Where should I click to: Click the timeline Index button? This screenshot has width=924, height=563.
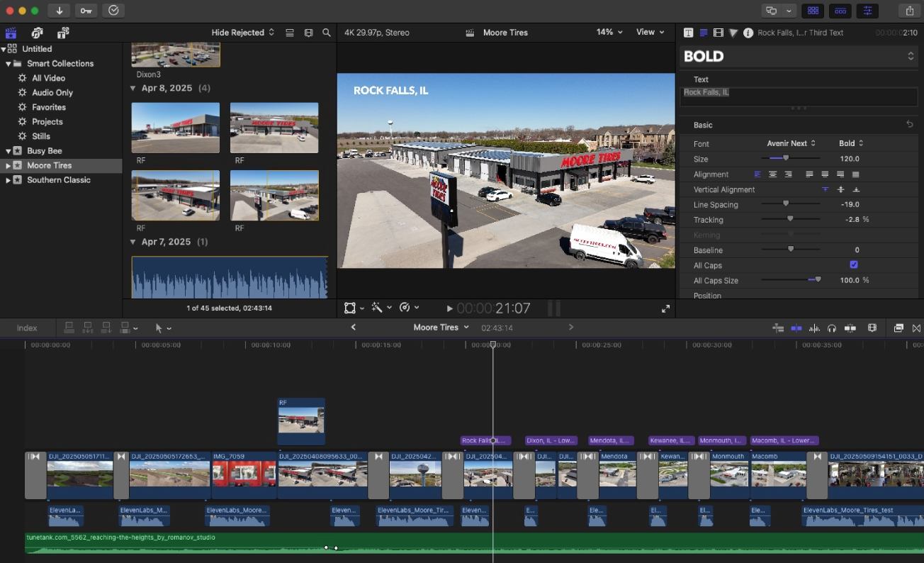pyautogui.click(x=27, y=328)
